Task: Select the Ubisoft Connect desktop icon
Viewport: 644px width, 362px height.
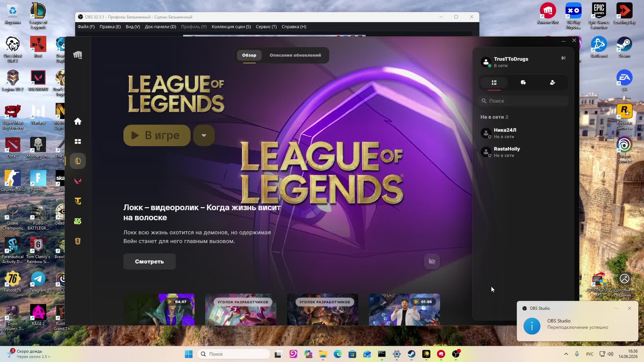Action: [x=625, y=150]
